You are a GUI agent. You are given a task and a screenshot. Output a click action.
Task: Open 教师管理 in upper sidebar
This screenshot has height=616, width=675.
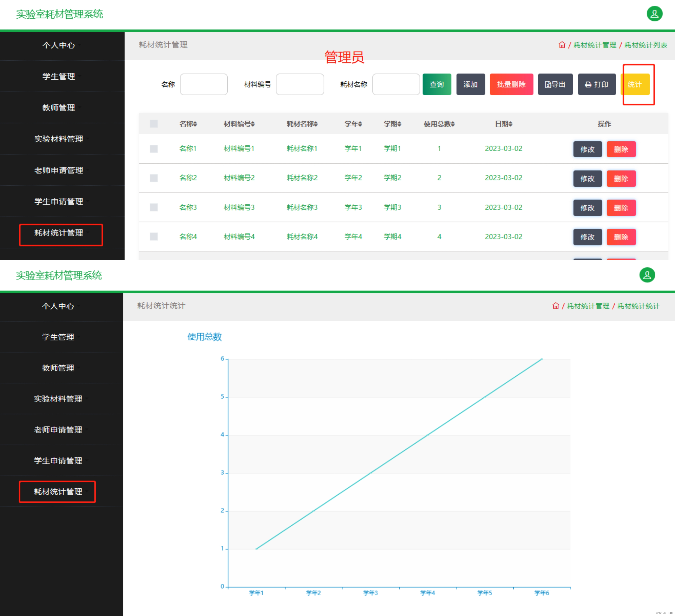point(59,108)
